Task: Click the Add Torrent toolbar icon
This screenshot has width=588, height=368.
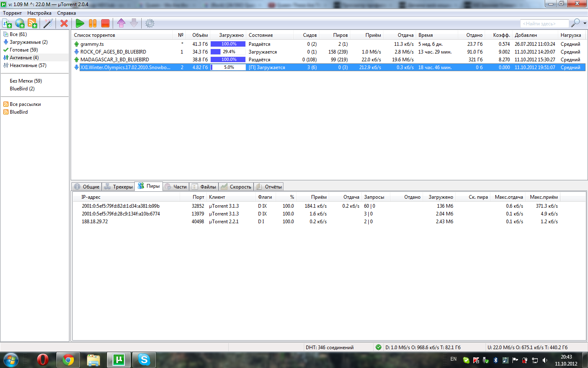Action: (x=7, y=23)
